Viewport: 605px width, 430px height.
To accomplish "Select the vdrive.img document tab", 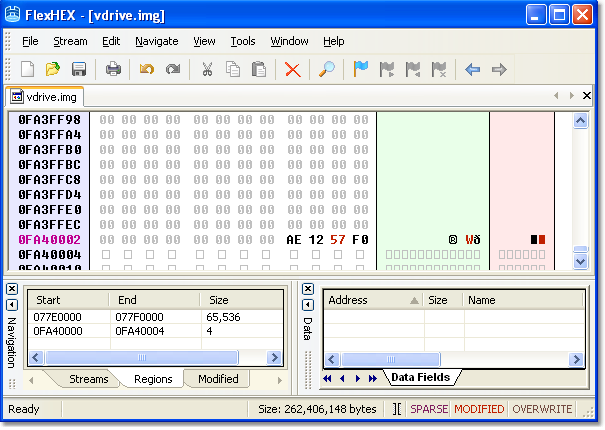I will 44,96.
